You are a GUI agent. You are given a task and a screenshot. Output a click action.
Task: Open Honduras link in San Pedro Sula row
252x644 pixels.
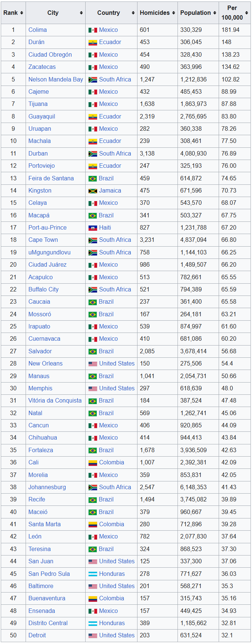point(112,574)
